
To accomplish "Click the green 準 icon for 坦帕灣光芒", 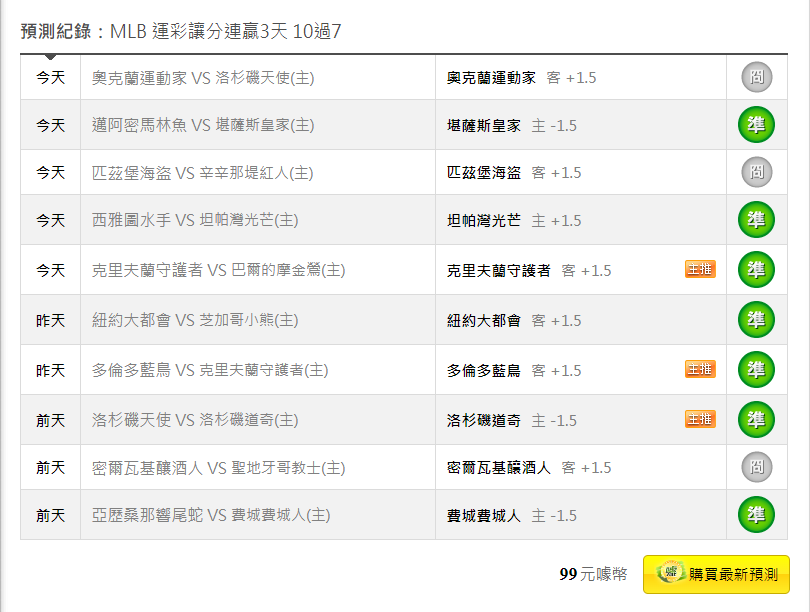I will (x=756, y=220).
